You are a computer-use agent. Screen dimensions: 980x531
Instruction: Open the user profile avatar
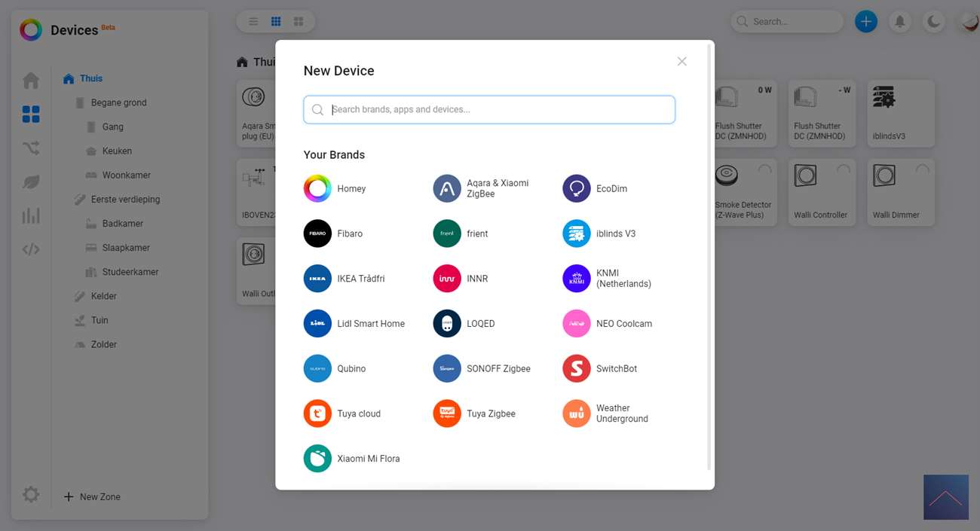tap(968, 21)
